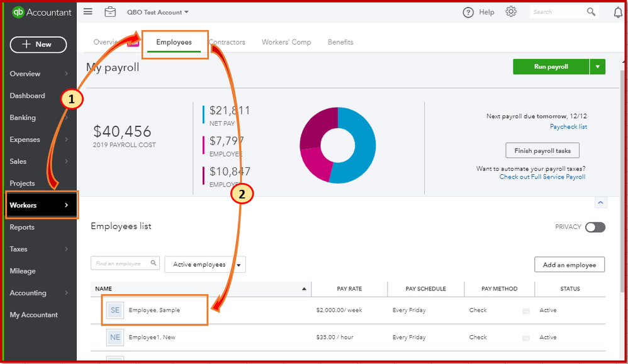Click the SE avatar for Employee, Sample
Screen dimensions: 628x364
(x=115, y=310)
